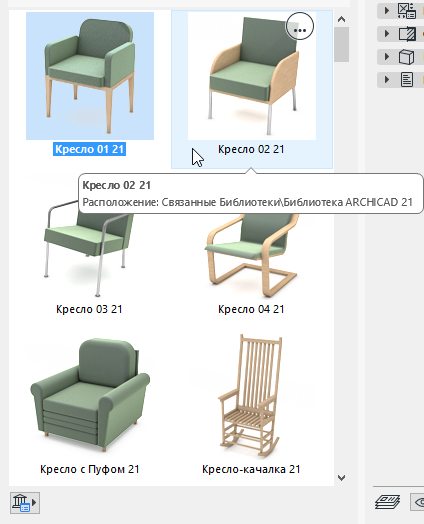Expand the panel with the crossed-box settings icon
Viewport: 424px width, 524px height.
coord(387,10)
